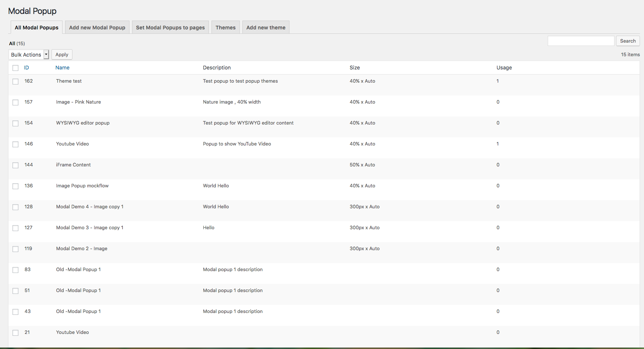Click the Size column header
The height and width of the screenshot is (349, 644).
pyautogui.click(x=355, y=68)
